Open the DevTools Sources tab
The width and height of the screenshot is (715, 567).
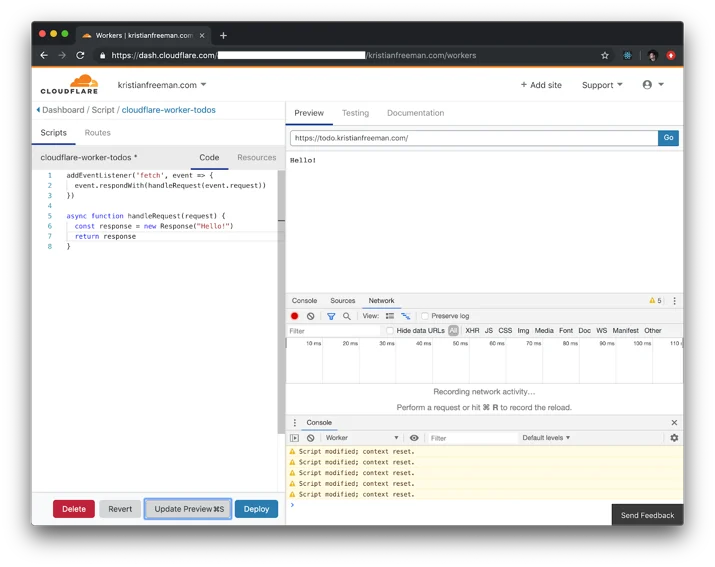click(x=342, y=301)
